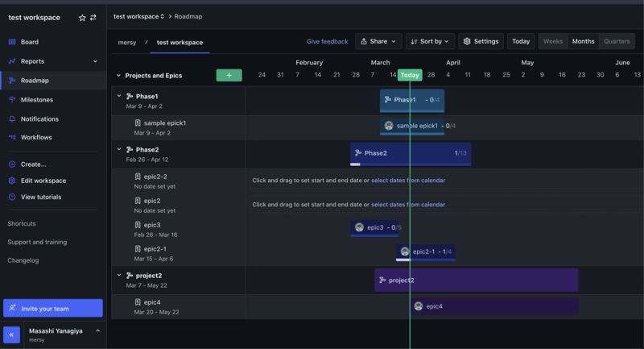Screen dimensions: 644x349
Task: Open the Share dropdown menu
Action: [x=378, y=41]
